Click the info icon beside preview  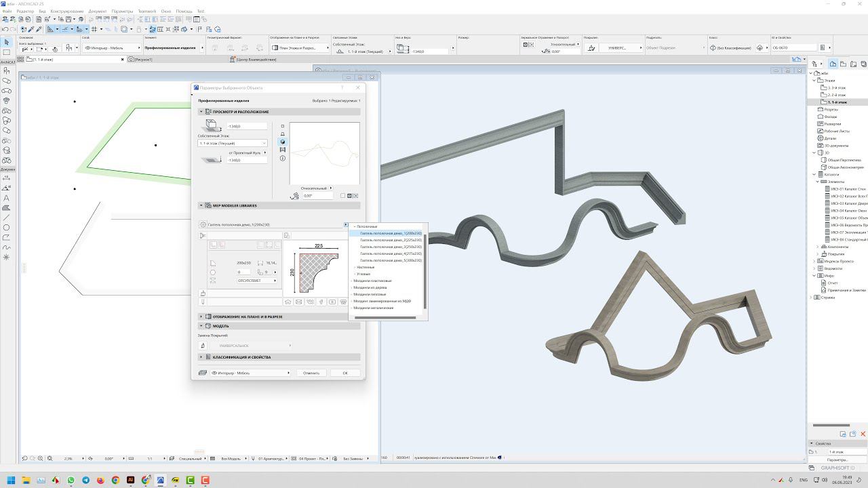(x=283, y=158)
